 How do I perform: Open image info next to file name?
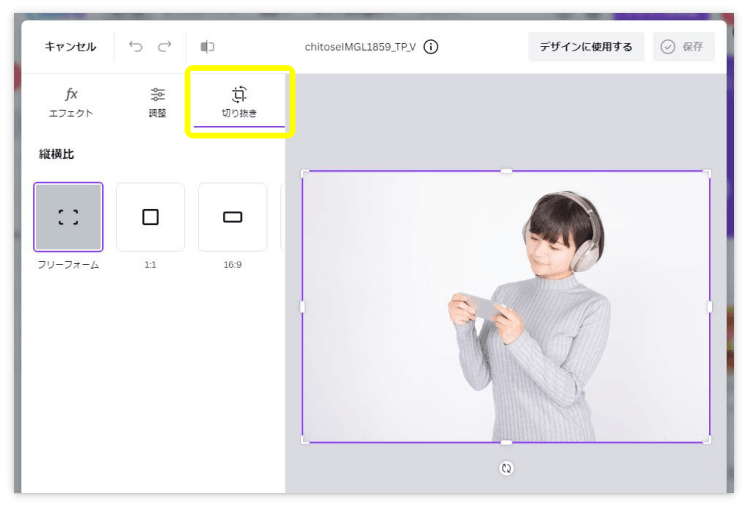(431, 47)
